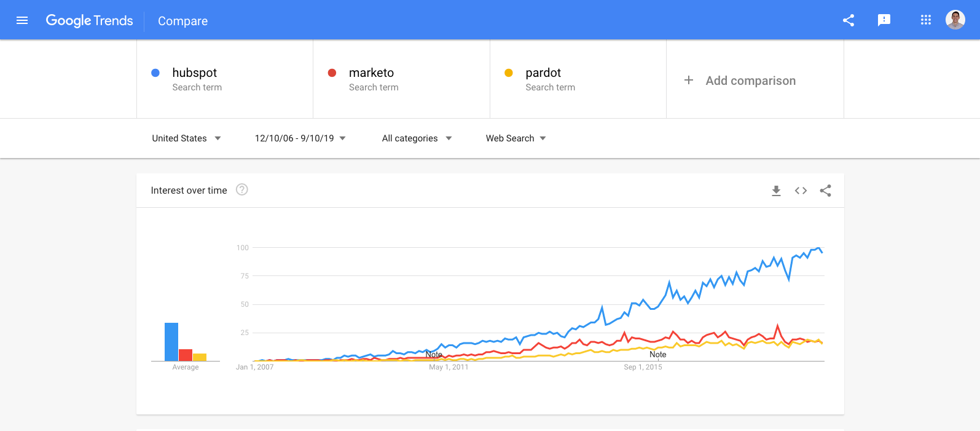Open the date range dropdown

click(300, 138)
